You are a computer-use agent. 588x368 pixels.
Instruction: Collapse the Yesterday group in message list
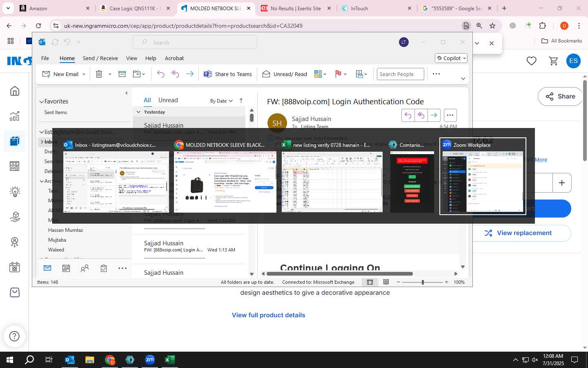[x=138, y=112]
